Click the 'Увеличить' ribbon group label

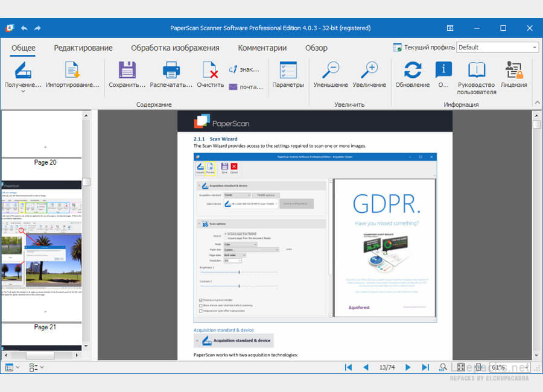349,104
